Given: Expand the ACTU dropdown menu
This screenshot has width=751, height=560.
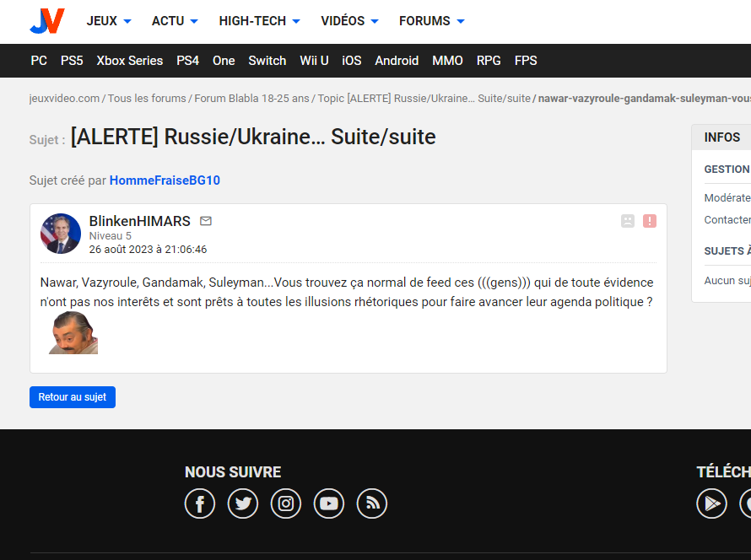Looking at the screenshot, I should pyautogui.click(x=175, y=21).
